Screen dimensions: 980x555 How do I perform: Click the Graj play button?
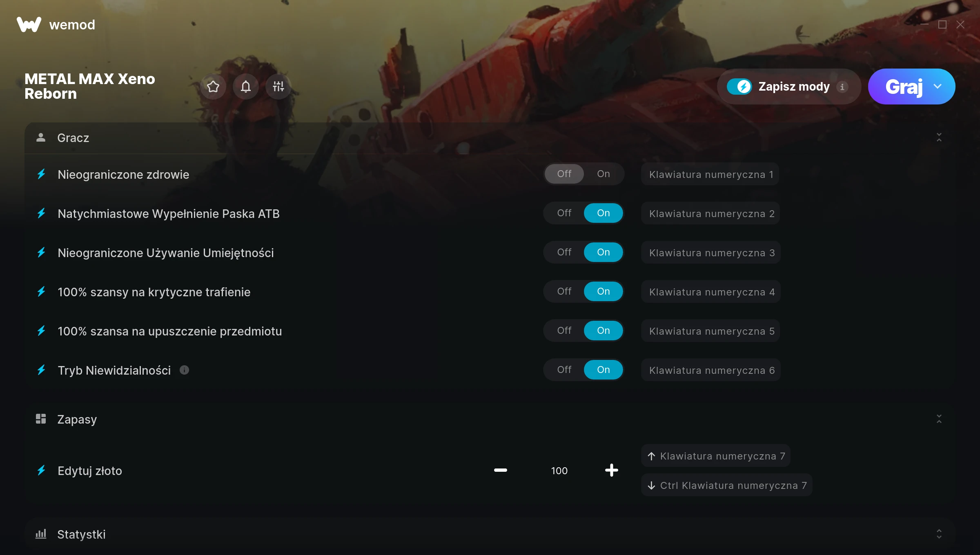click(904, 87)
